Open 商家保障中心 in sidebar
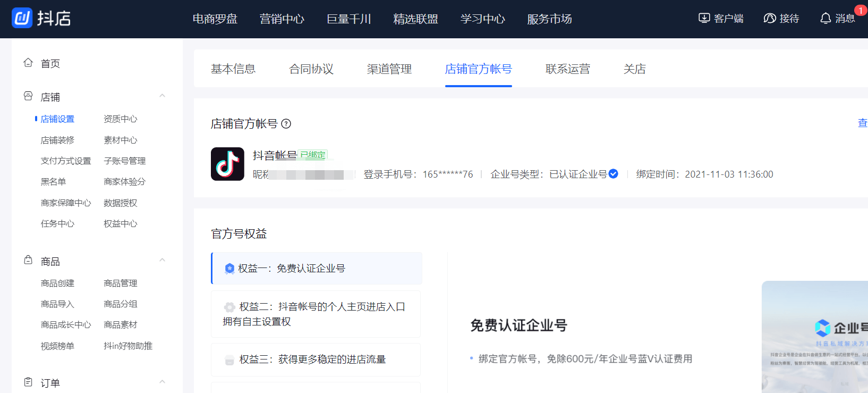The height and width of the screenshot is (393, 868). (x=66, y=203)
